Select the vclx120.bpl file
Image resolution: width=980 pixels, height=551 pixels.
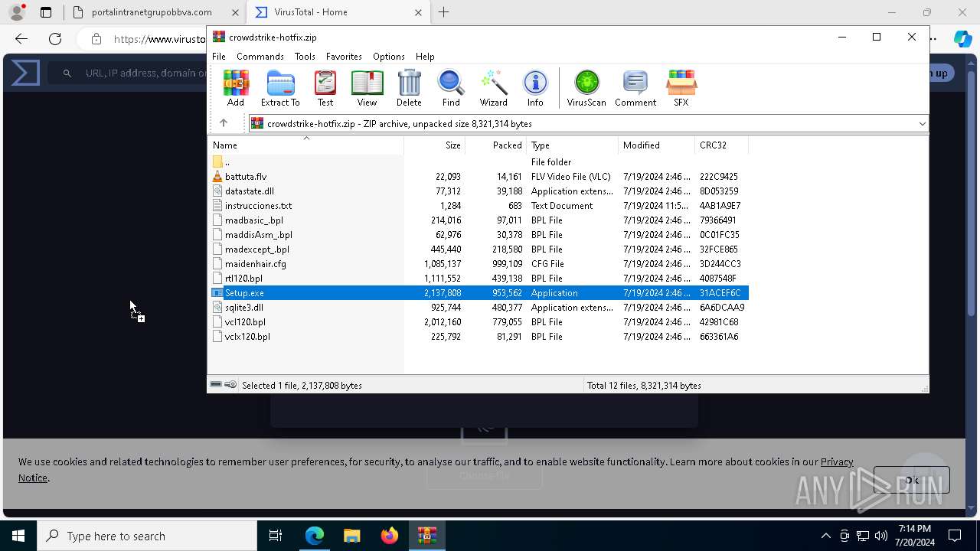click(479, 337)
